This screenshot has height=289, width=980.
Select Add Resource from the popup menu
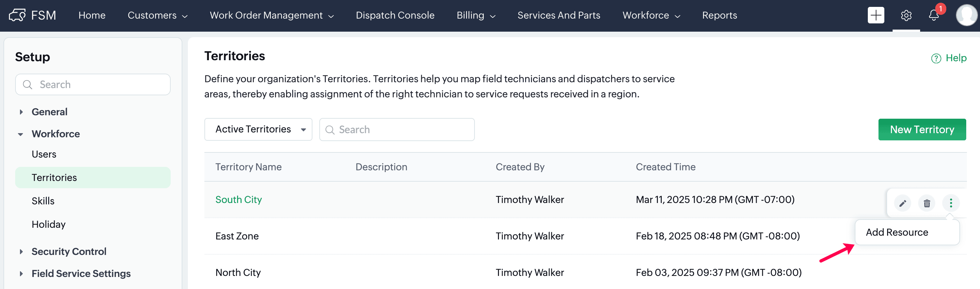tap(907, 232)
